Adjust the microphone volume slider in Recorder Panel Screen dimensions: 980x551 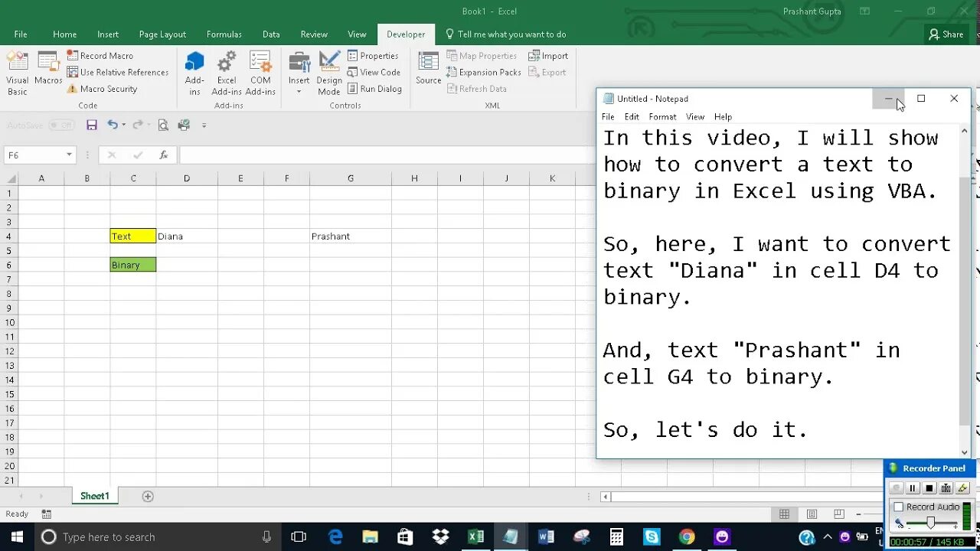930,523
